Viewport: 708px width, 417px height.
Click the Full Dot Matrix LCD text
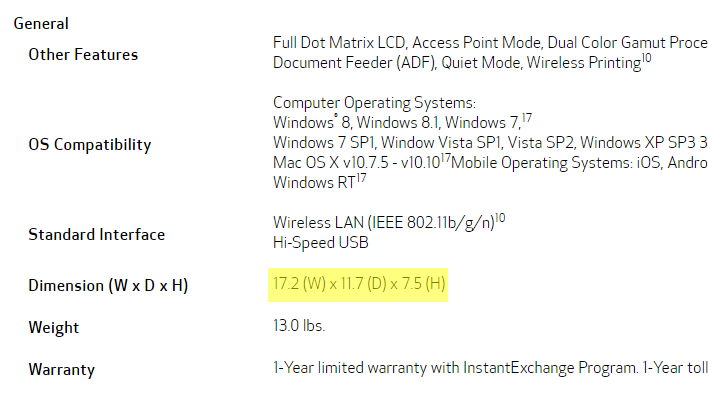click(339, 43)
